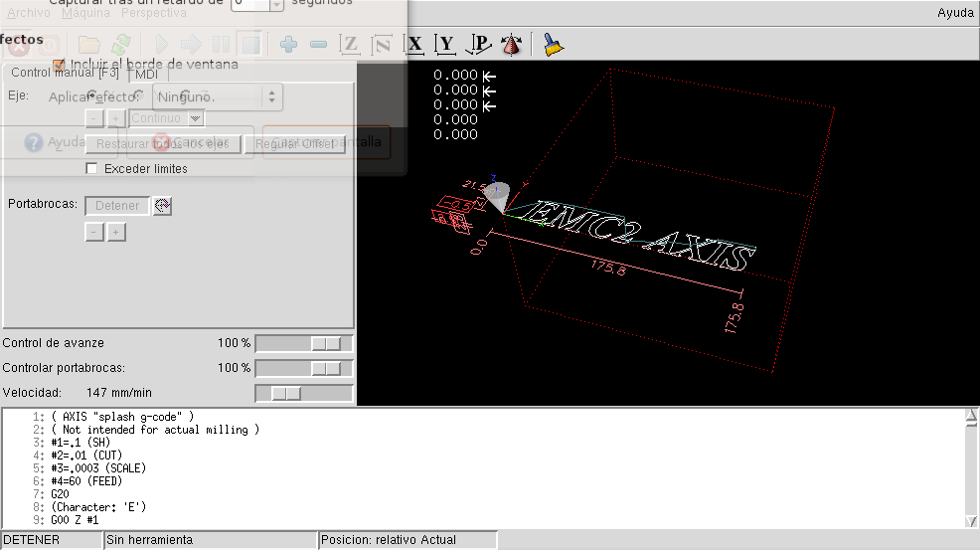Decrease spindle speed with the minus button

coord(93,232)
